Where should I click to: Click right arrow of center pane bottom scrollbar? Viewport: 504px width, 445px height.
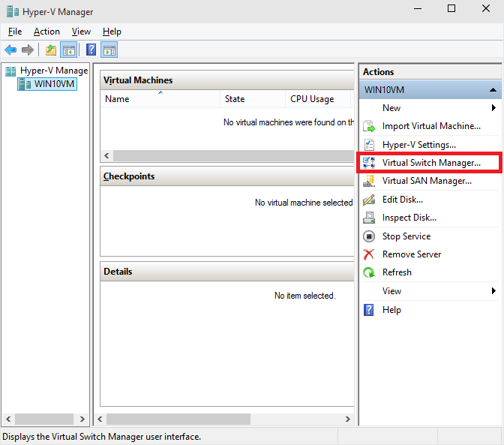[x=347, y=419]
